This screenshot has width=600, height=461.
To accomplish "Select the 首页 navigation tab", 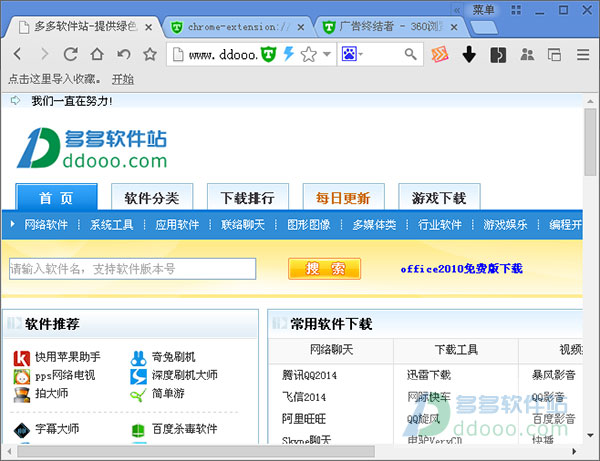I will pos(56,197).
